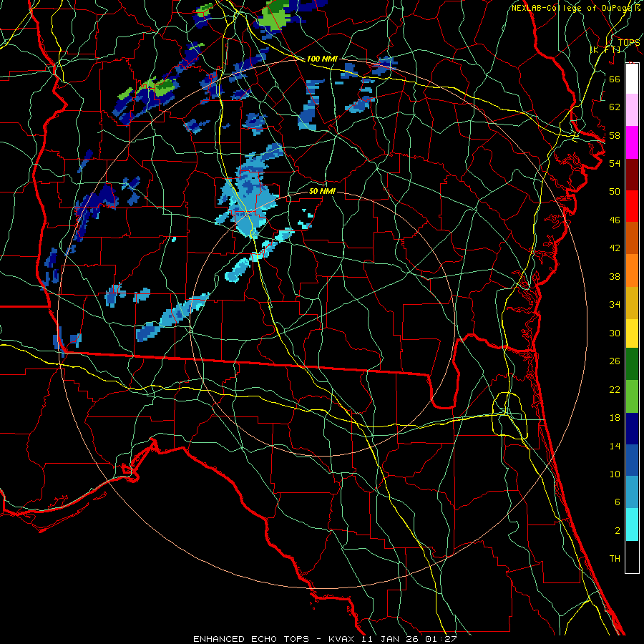The image size is (644, 644).
Task: Click the "38" legend value
Action: (x=615, y=276)
